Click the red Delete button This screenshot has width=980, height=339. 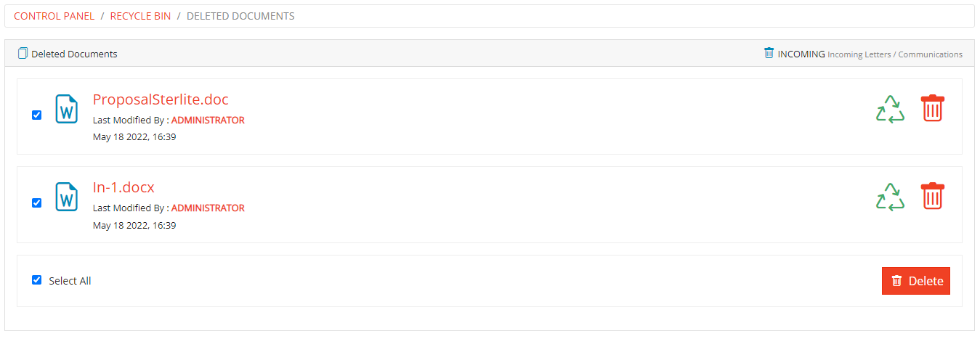[915, 281]
